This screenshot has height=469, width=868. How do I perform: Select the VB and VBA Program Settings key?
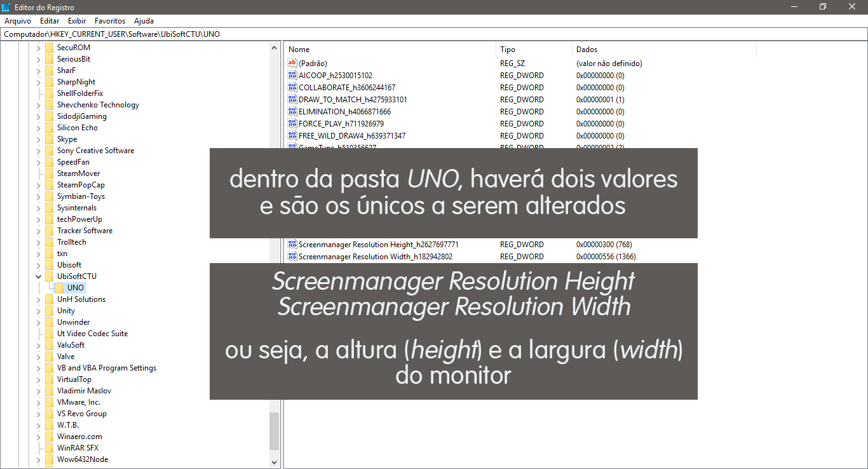pyautogui.click(x=106, y=368)
